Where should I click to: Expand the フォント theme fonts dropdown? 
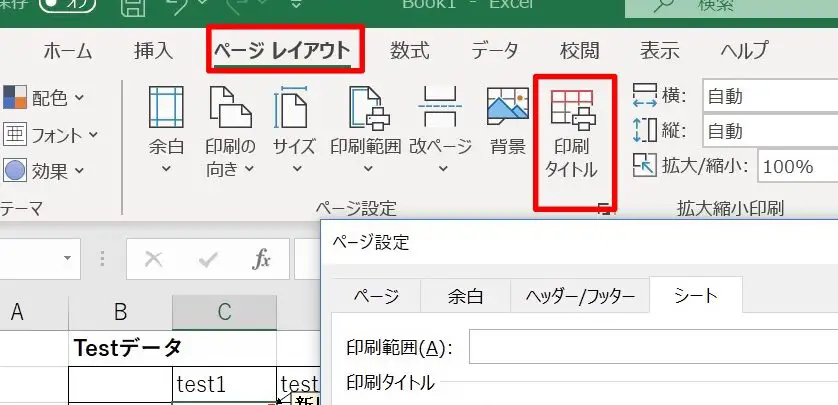tap(52, 134)
